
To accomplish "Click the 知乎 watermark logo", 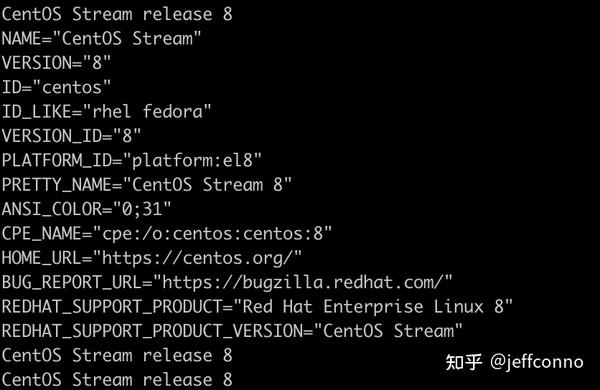I will pos(463,362).
